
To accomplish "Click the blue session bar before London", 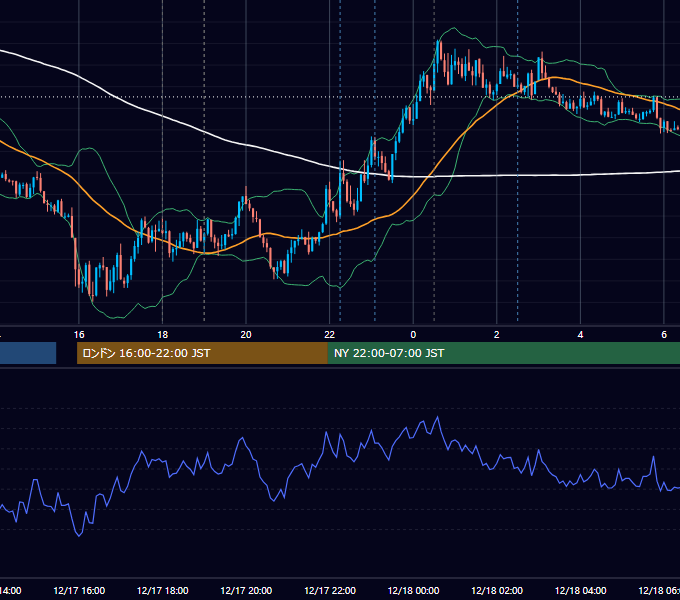I will [28, 353].
